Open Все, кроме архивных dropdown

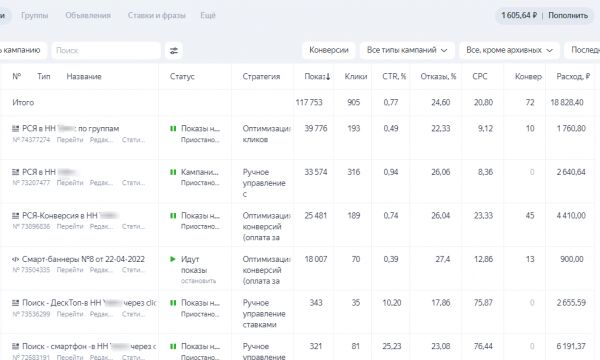[x=509, y=50]
